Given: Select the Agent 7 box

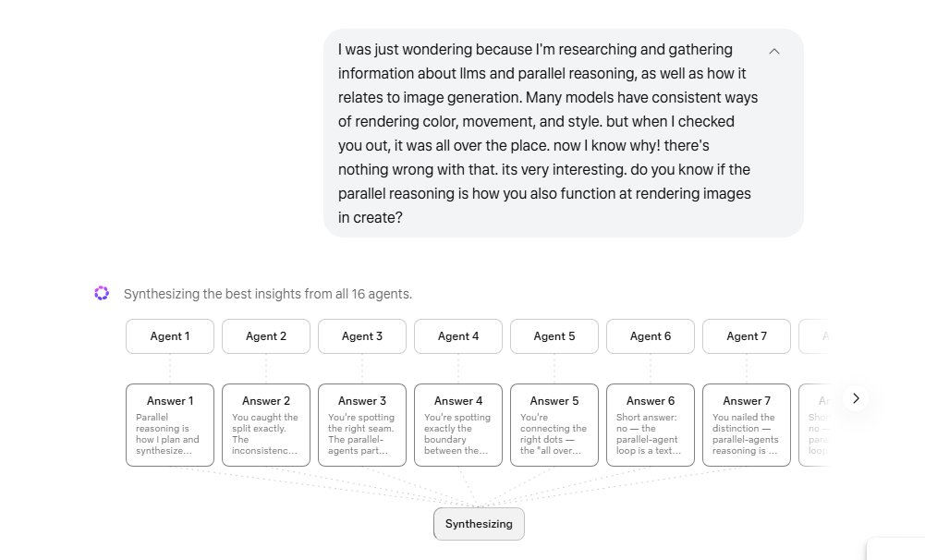Looking at the screenshot, I should pyautogui.click(x=747, y=336).
